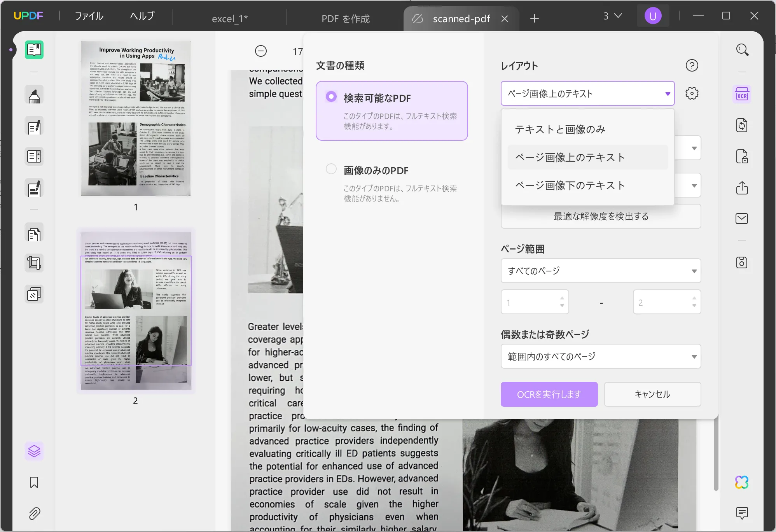The image size is (776, 532).
Task: Open the dropdown hidden behind the layout list, upper
Action: pos(694,148)
